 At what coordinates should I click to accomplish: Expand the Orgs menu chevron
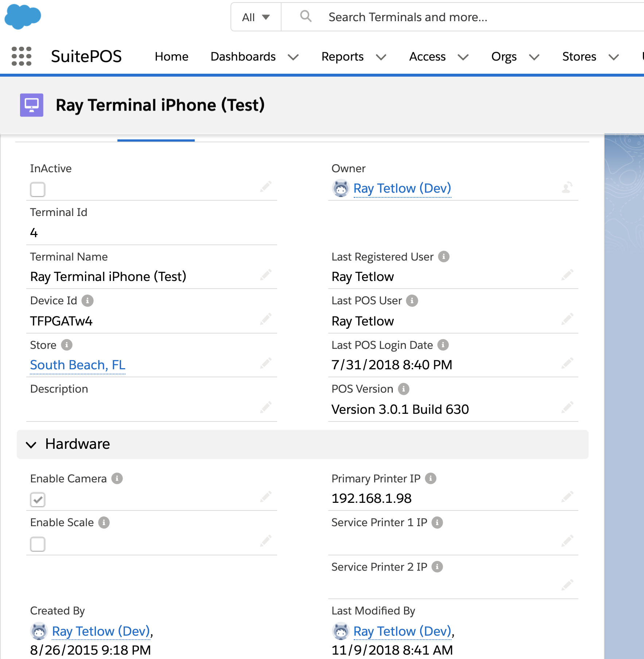(x=534, y=57)
